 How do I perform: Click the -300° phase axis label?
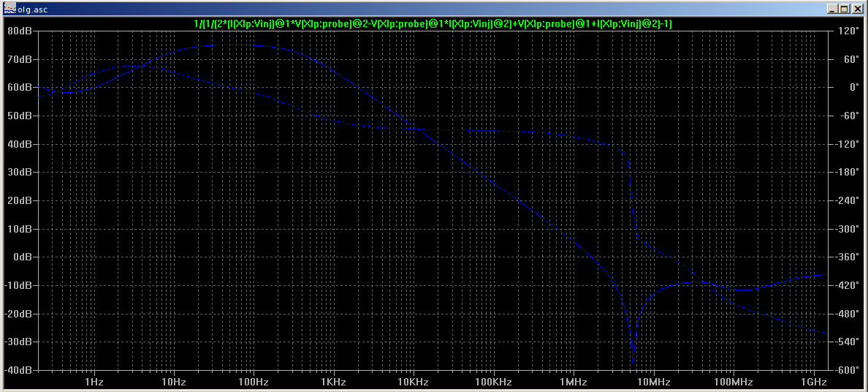[848, 228]
